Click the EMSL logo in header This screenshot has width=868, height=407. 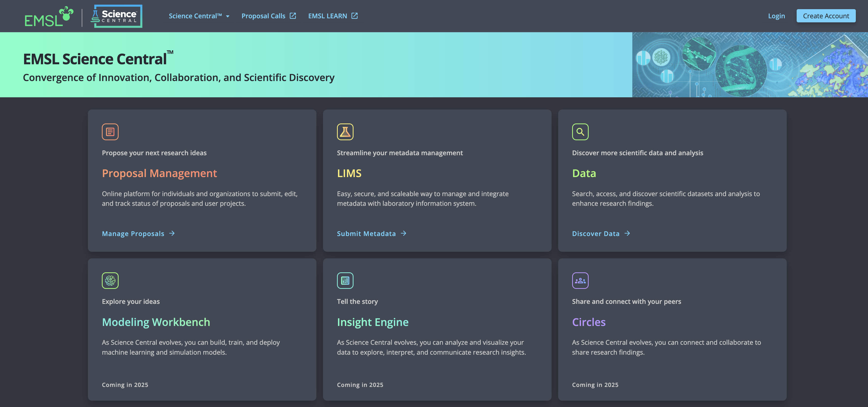[x=49, y=16]
